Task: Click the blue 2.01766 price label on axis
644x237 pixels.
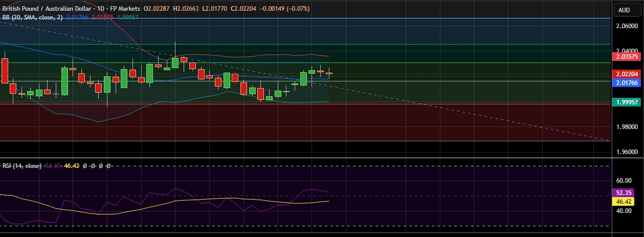Action: point(627,82)
